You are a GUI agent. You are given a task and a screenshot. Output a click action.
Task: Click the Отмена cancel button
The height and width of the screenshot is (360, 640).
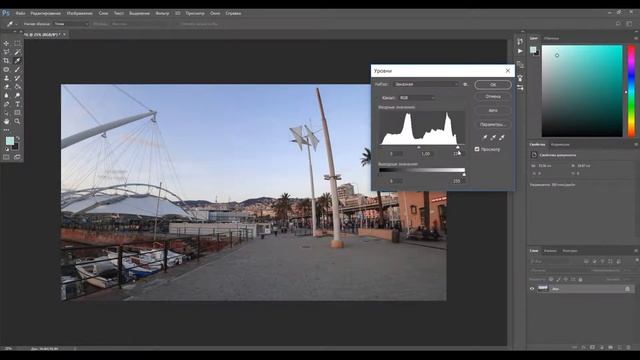[493, 97]
